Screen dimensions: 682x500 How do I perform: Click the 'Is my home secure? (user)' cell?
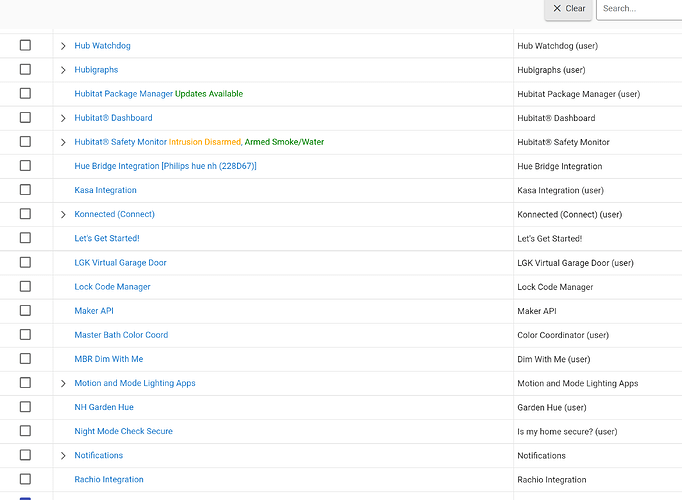[567, 432]
